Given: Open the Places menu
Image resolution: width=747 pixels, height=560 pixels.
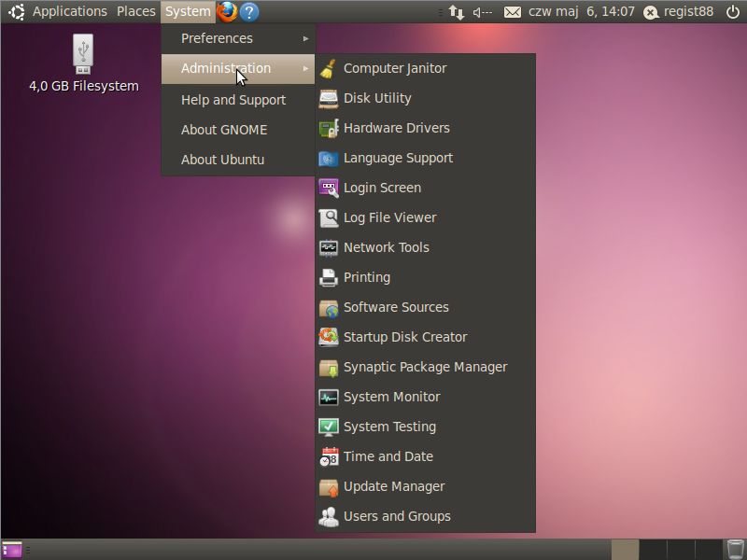Looking at the screenshot, I should [135, 11].
